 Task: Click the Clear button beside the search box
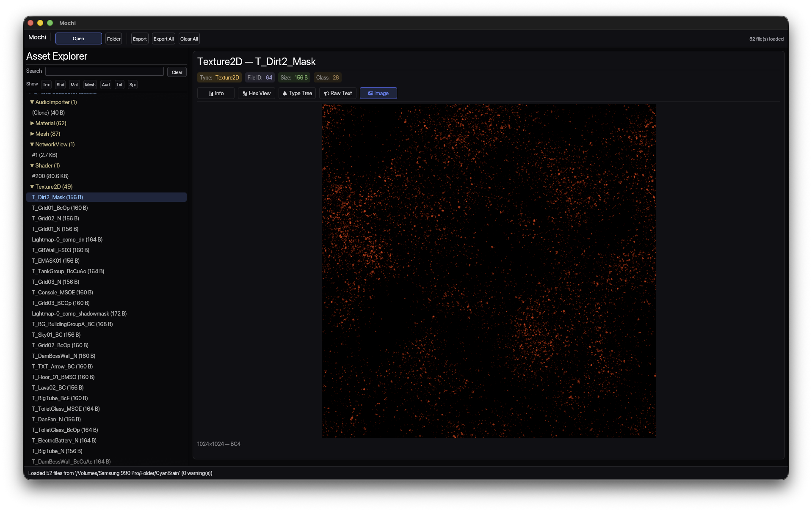(x=177, y=72)
